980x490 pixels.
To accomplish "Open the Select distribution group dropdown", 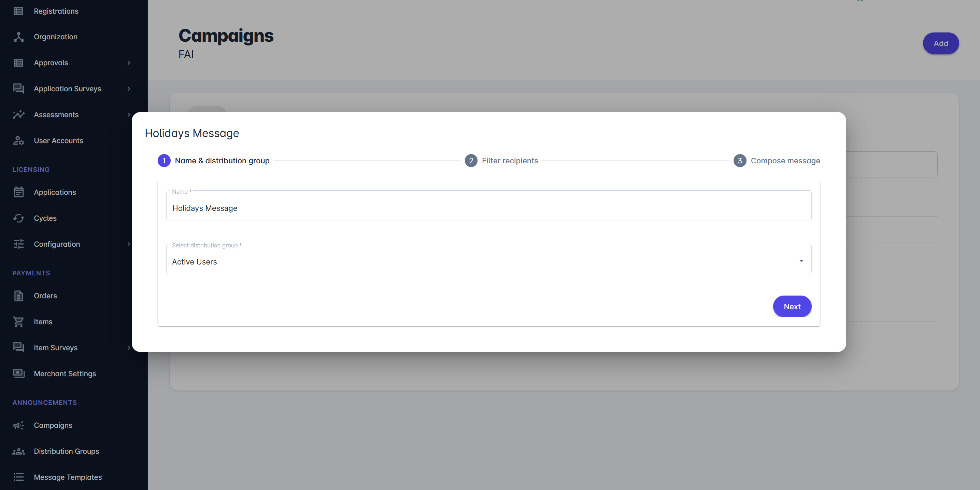I will [488, 261].
